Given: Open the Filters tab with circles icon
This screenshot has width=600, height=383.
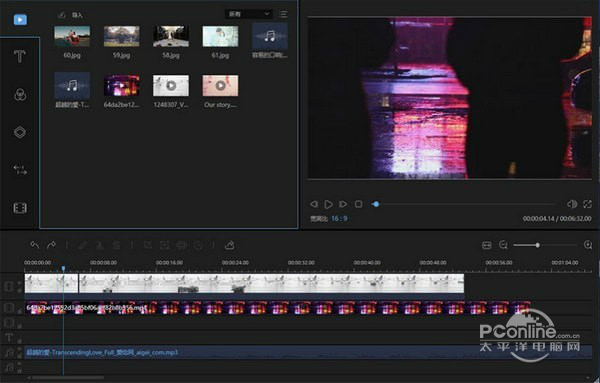Looking at the screenshot, I should (20, 95).
